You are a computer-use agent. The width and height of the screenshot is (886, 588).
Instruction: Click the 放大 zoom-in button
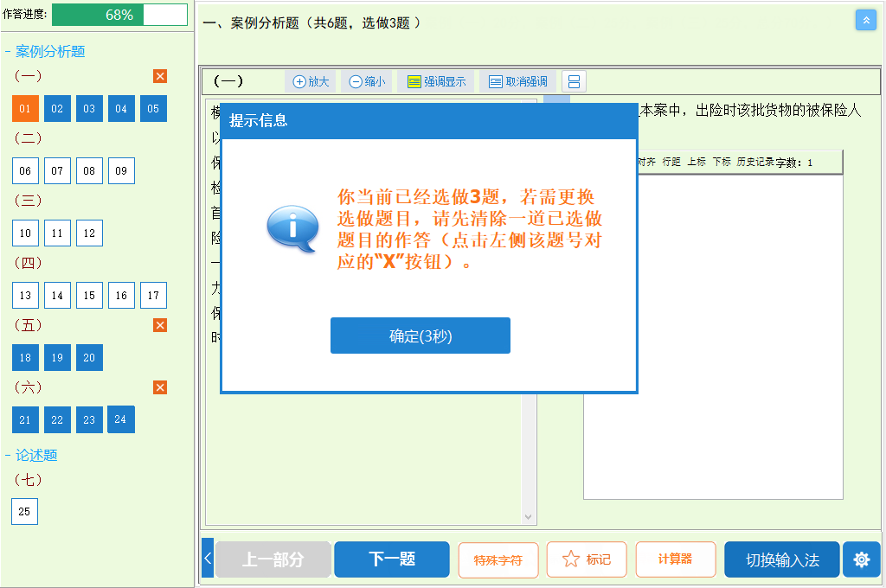click(x=311, y=81)
